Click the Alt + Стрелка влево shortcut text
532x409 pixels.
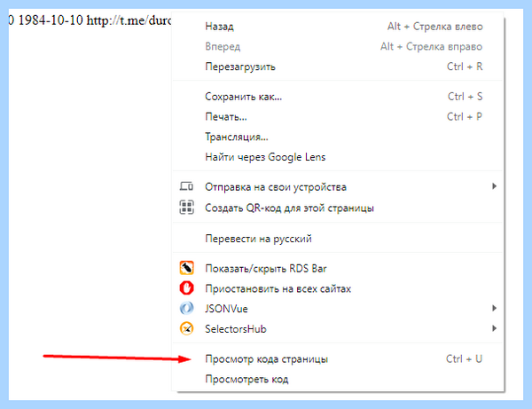pyautogui.click(x=435, y=26)
